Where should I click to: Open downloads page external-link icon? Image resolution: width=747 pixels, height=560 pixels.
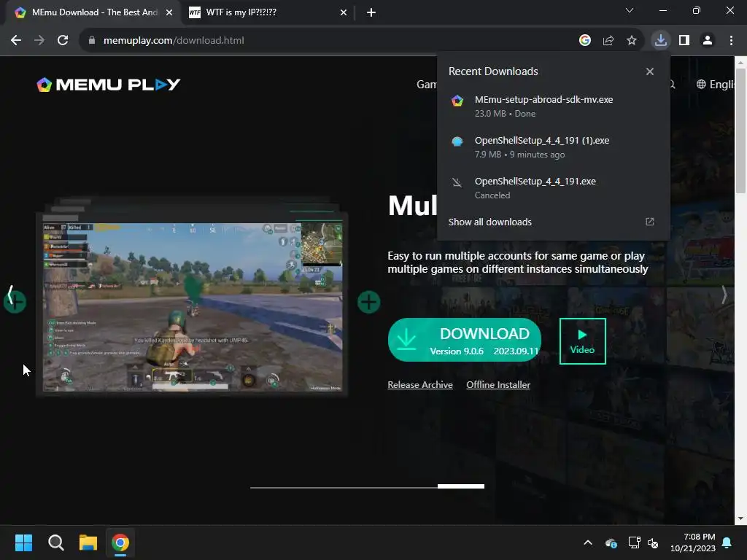click(650, 222)
